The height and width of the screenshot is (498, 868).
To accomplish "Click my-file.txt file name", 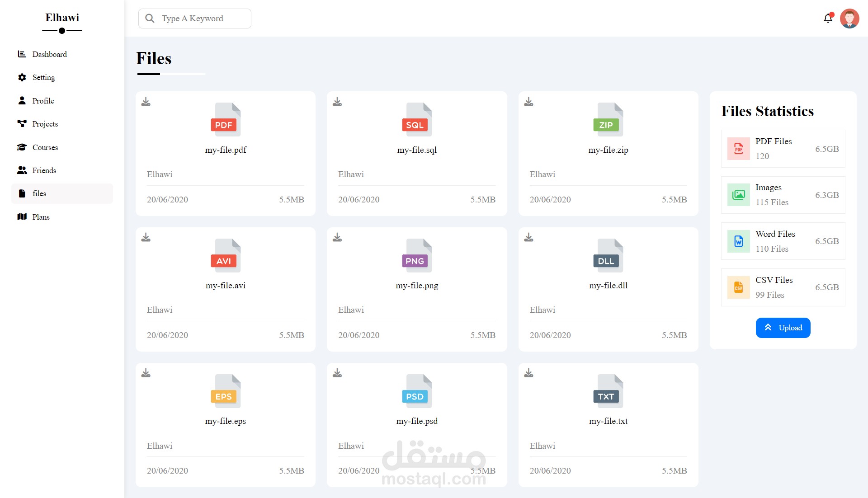I will coord(608,421).
